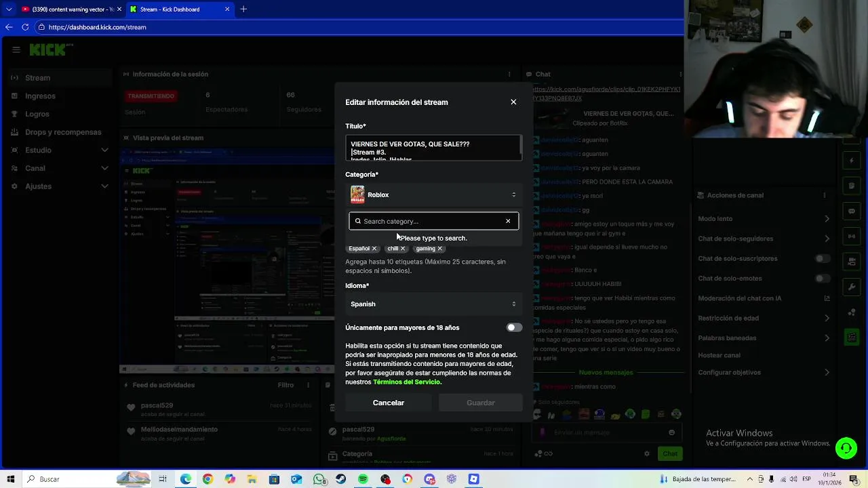The image size is (868, 488).
Task: Remove the Español tag
Action: tap(374, 249)
